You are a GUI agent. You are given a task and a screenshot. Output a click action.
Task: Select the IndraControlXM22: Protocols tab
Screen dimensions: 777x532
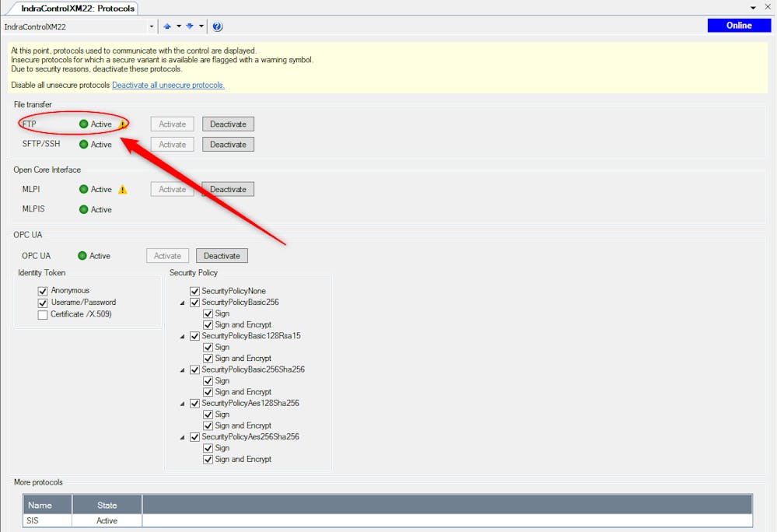pos(77,9)
